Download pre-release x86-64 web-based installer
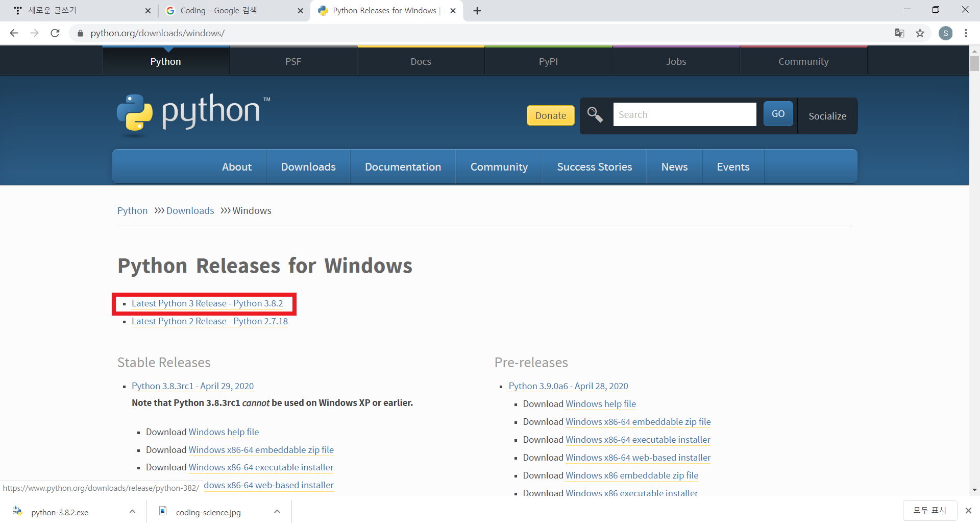This screenshot has width=980, height=526. pyautogui.click(x=638, y=458)
